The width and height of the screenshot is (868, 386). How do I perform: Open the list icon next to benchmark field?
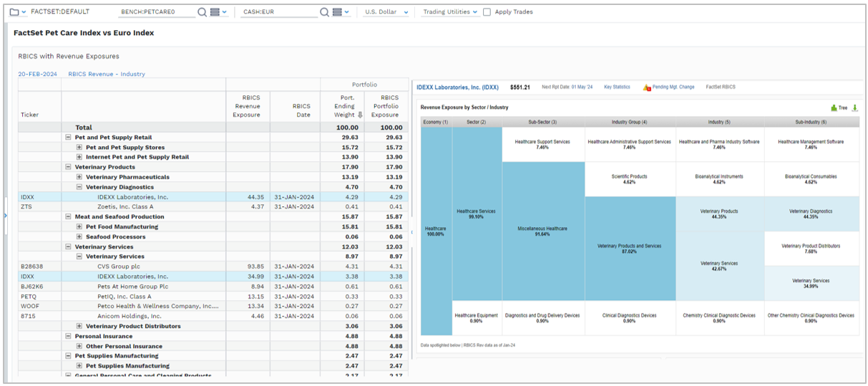click(x=215, y=12)
